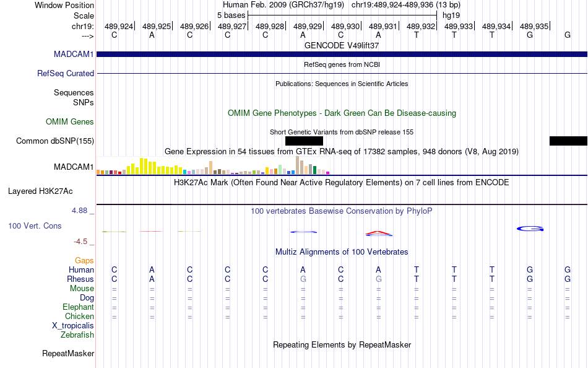Click 'Short Genetic Variants from dbSNP release 155' title

pyautogui.click(x=342, y=132)
